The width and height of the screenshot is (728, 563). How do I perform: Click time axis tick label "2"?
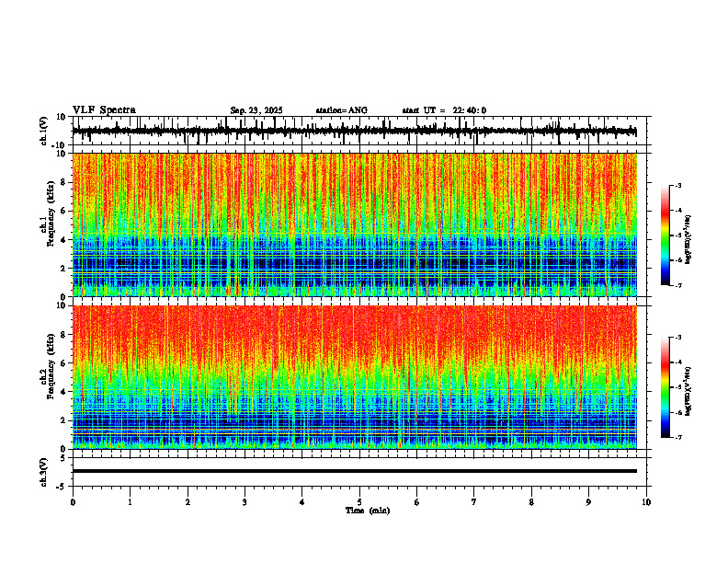(x=188, y=502)
